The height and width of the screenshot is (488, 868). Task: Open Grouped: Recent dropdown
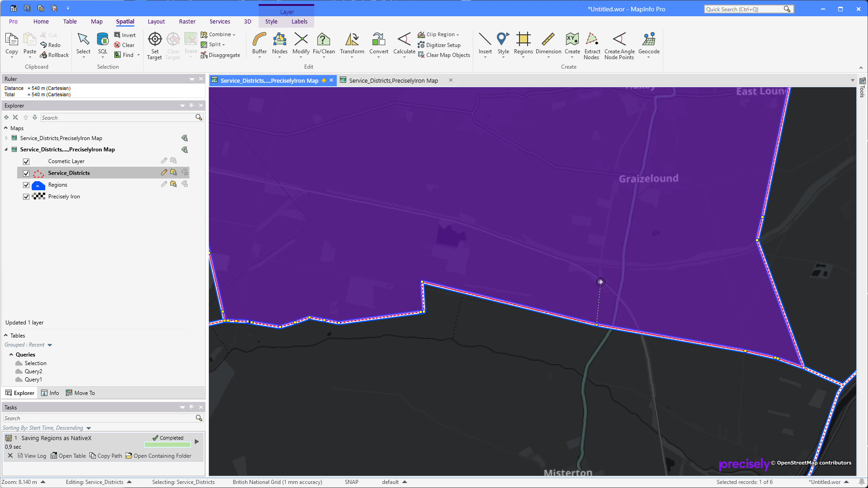pyautogui.click(x=50, y=345)
